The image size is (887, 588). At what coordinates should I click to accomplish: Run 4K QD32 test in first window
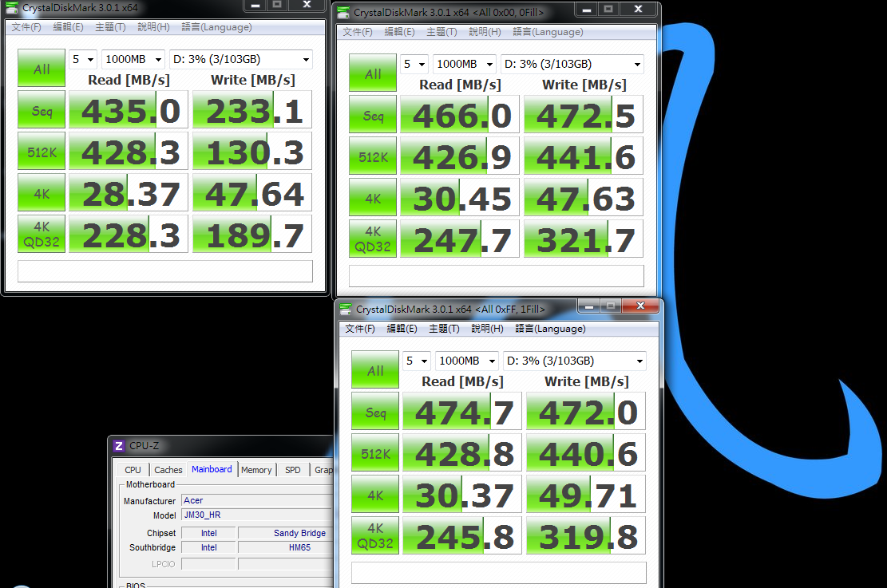click(42, 234)
